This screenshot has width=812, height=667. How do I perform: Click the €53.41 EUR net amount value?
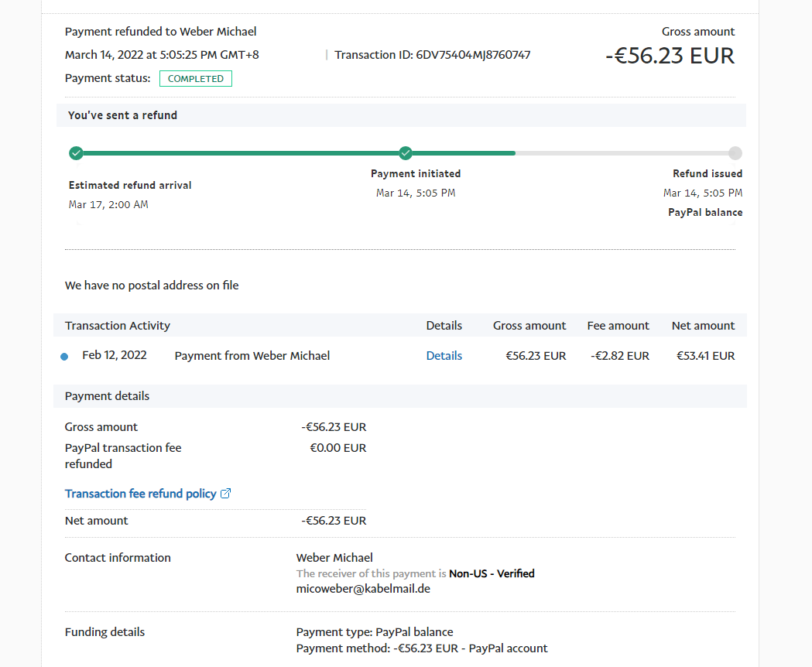pos(705,356)
